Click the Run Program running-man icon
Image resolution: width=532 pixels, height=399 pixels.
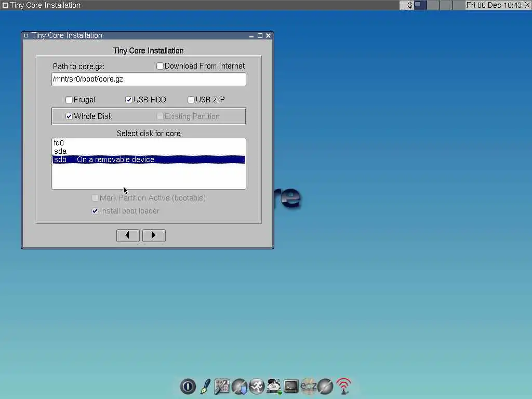tap(257, 387)
